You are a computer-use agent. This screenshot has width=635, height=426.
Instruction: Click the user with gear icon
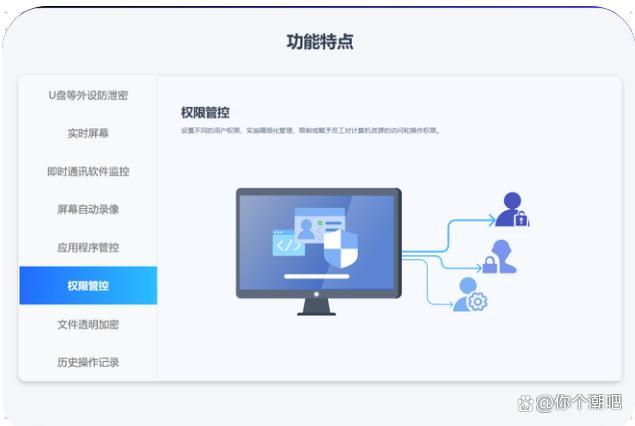click(470, 294)
